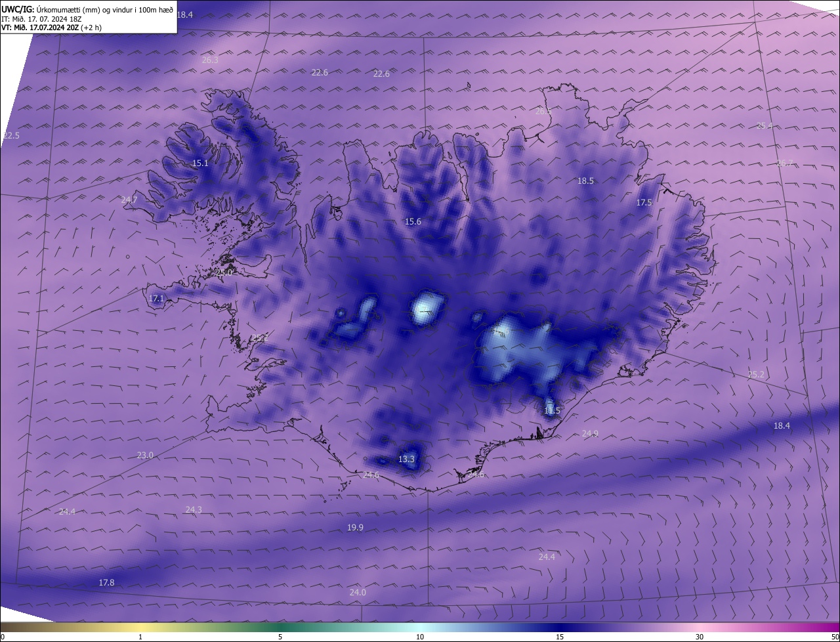Click the title line 'UWC/IG: Úrkomumætti (mm) og vindur'
The image size is (840, 642).
coord(87,9)
